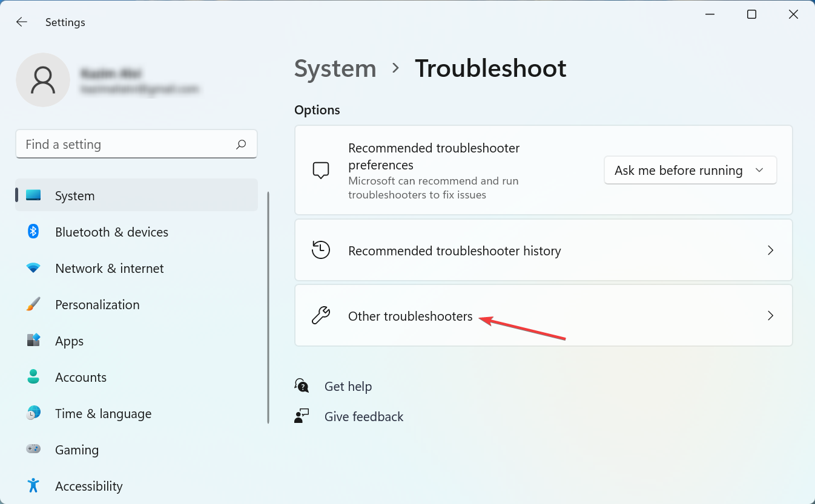Image resolution: width=815 pixels, height=504 pixels.
Task: Click the Get help link
Action: pyautogui.click(x=348, y=386)
